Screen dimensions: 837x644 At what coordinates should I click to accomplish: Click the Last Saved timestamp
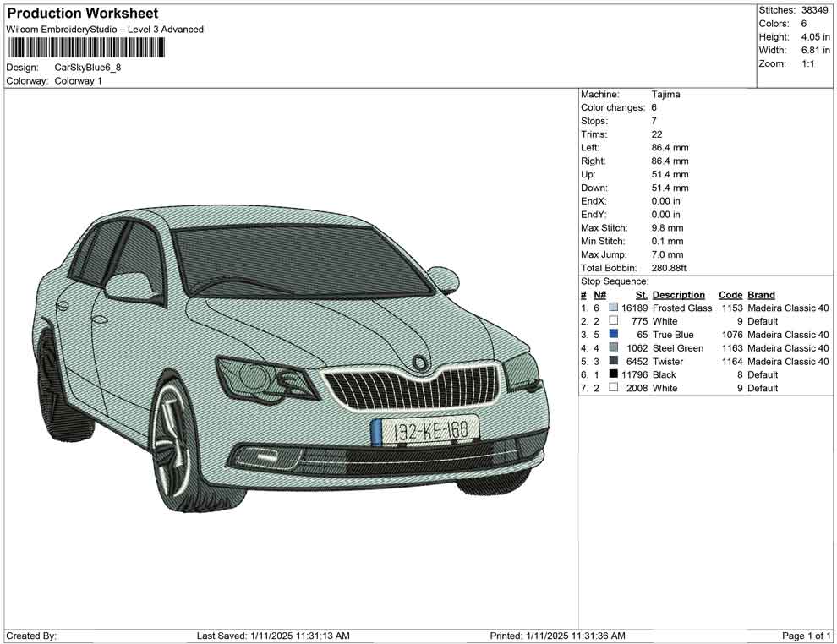point(273,636)
